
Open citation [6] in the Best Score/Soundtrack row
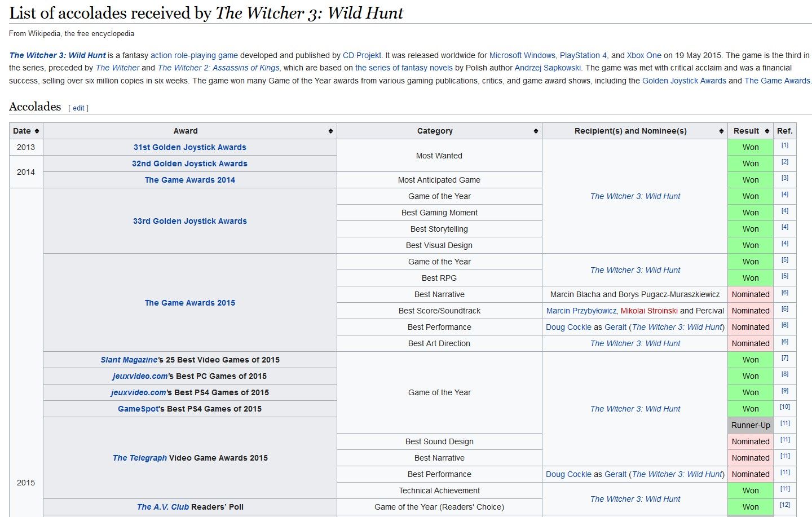[x=785, y=309]
